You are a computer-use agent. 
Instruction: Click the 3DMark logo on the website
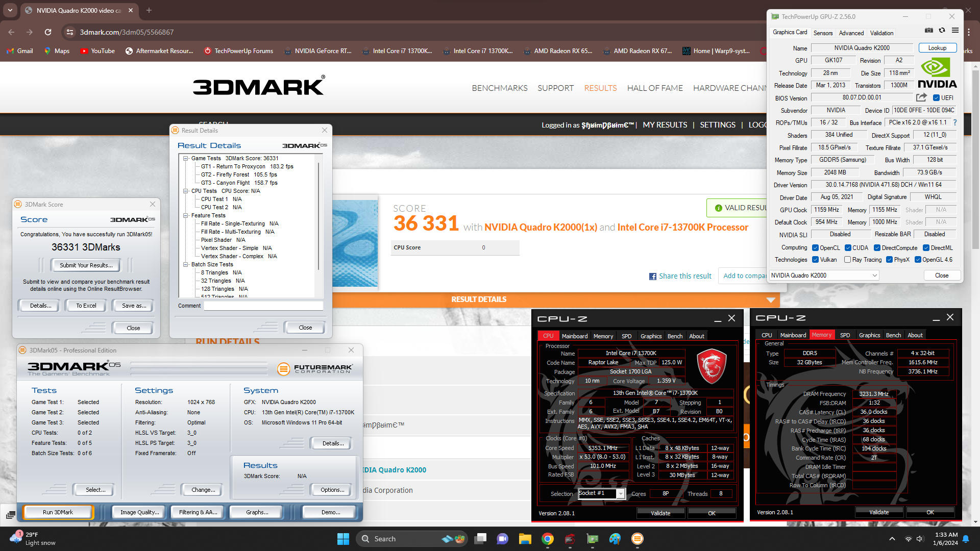coord(259,86)
